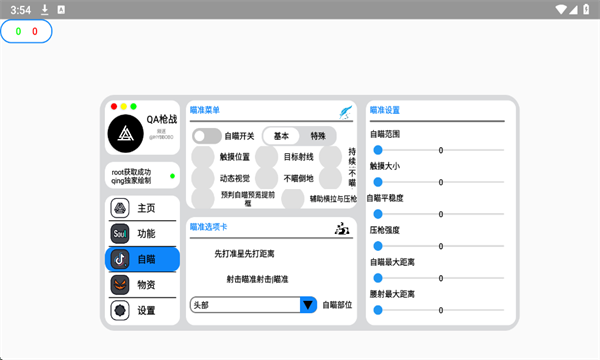The width and height of the screenshot is (600, 360).
Task: Tap the download icon in status bar
Action: pos(45,10)
